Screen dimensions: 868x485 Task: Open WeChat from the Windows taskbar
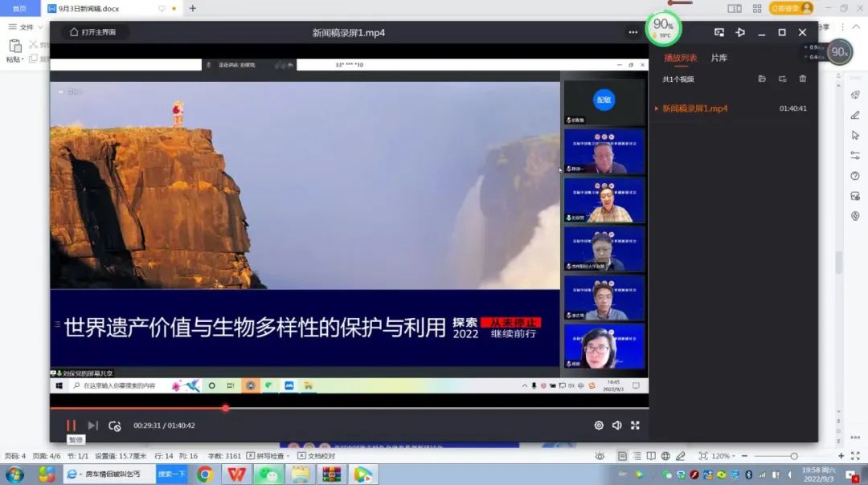point(268,475)
